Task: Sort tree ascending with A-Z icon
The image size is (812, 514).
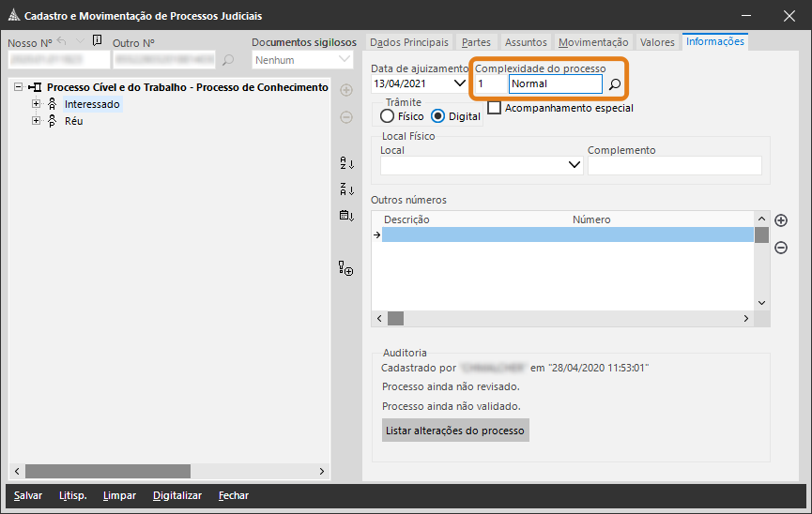Action: pyautogui.click(x=346, y=163)
